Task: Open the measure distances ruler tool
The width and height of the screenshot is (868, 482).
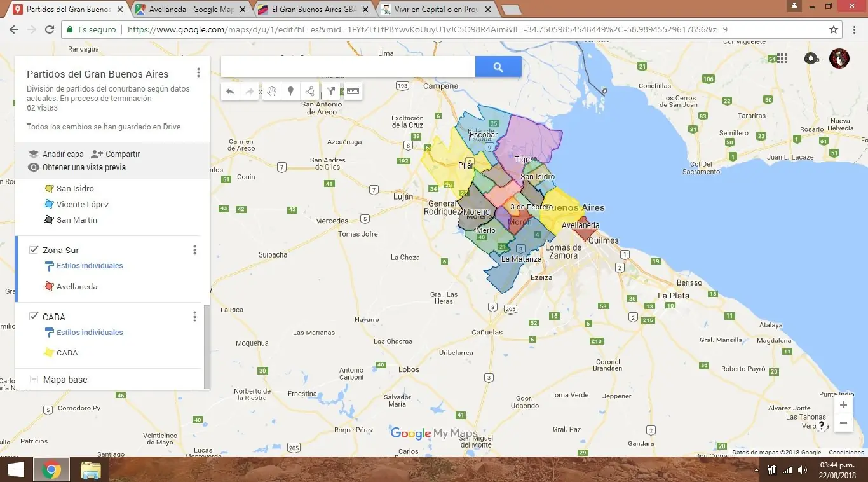Action: pyautogui.click(x=353, y=91)
